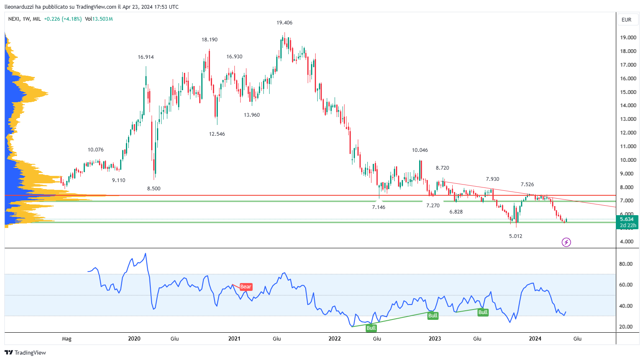Click the 6.828 low annotation
The width and height of the screenshot is (644, 360).
pos(456,212)
